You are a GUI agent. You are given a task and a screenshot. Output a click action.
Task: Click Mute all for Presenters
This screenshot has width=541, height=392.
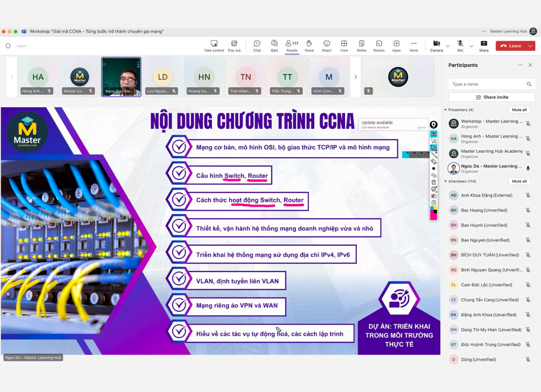pos(519,110)
